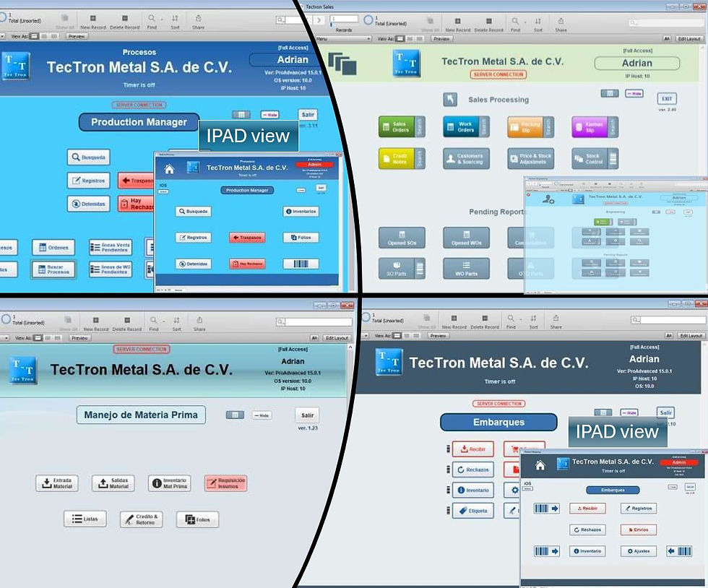Open Menu layout dropdown in Sales window
708x588 pixels.
coord(343,39)
